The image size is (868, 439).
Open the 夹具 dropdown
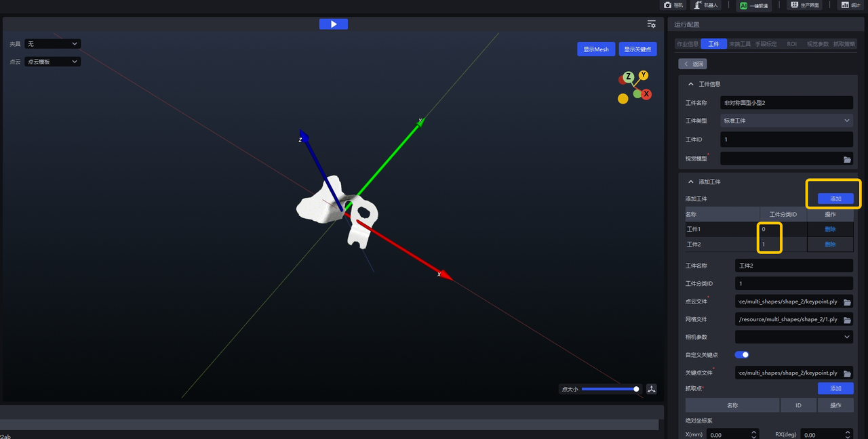[x=52, y=44]
